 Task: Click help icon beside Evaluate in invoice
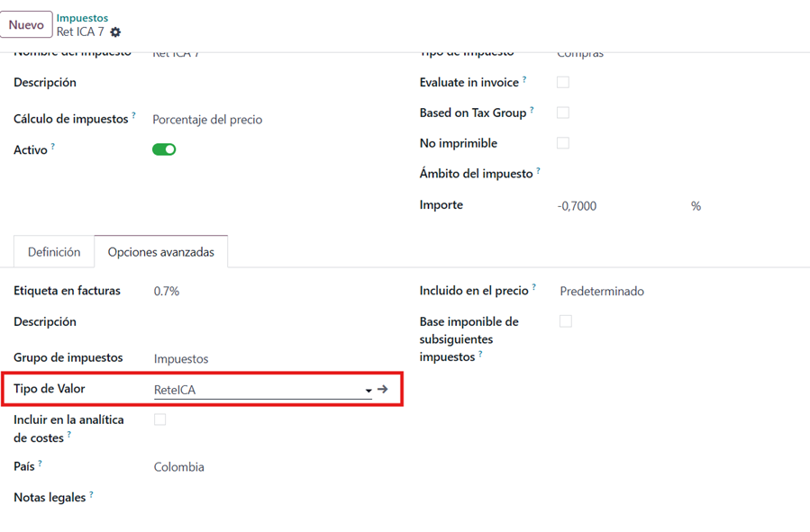524,79
